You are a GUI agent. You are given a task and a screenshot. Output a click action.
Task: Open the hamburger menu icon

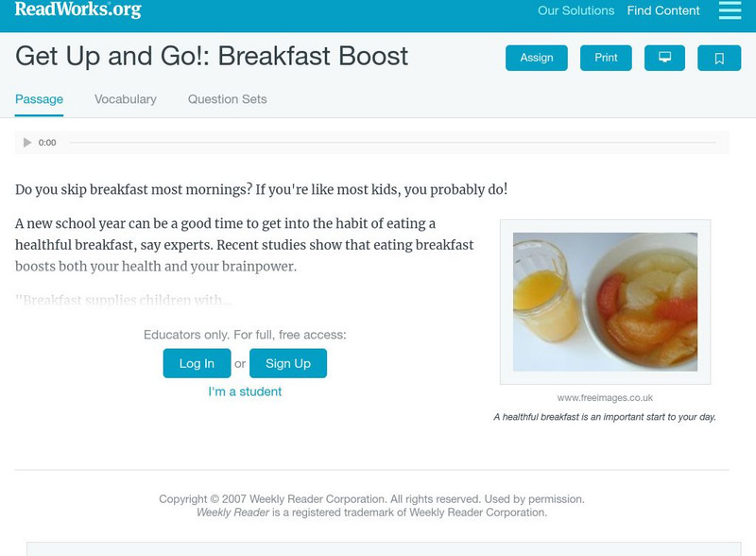coord(730,10)
